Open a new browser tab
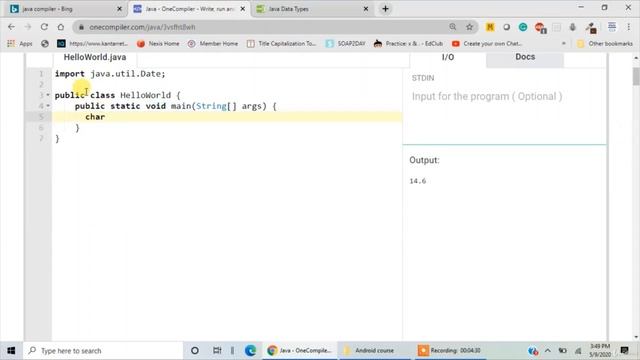The height and width of the screenshot is (360, 640). pyautogui.click(x=385, y=9)
